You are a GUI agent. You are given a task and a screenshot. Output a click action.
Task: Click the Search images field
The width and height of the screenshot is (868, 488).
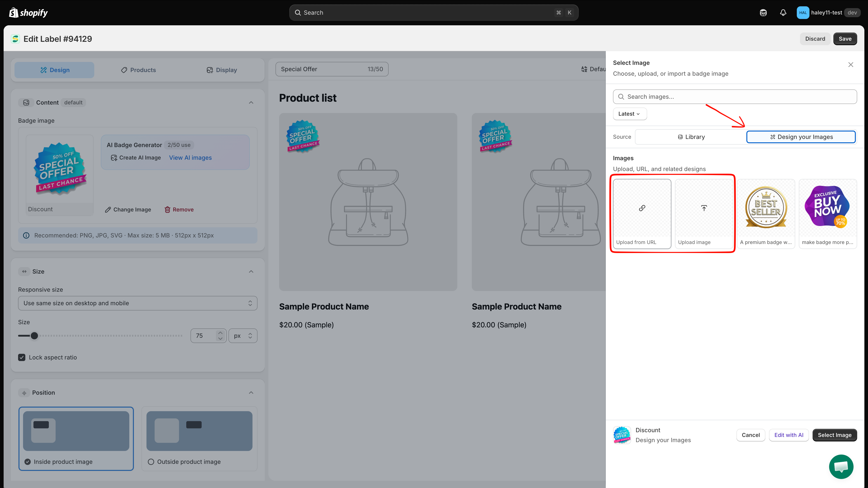point(735,97)
